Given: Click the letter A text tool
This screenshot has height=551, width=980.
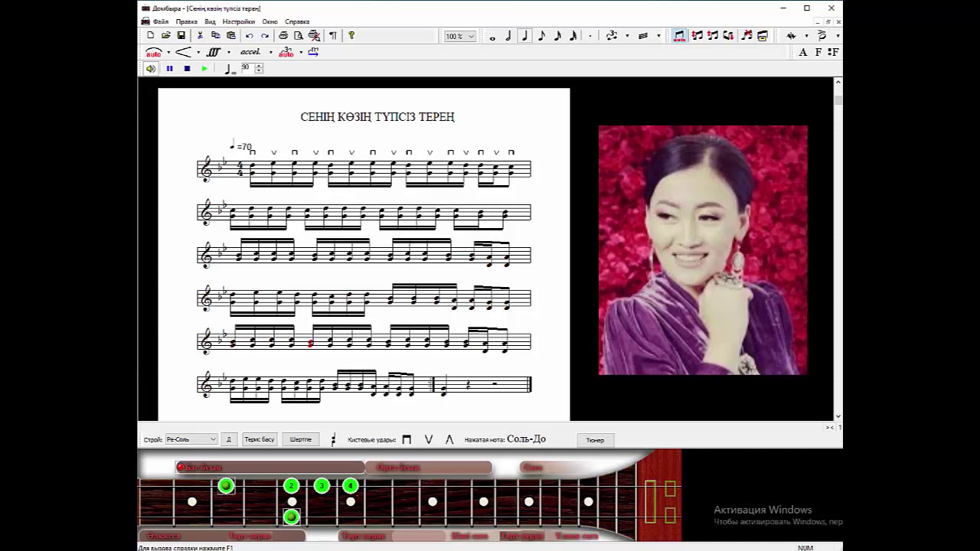Looking at the screenshot, I should 802,52.
